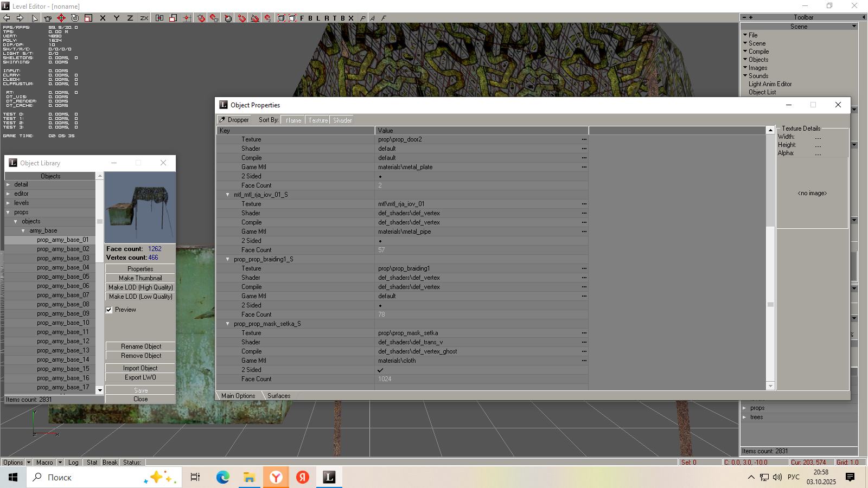Open the Options dropdown arrow
Screen dimensions: 868x488
29,463
